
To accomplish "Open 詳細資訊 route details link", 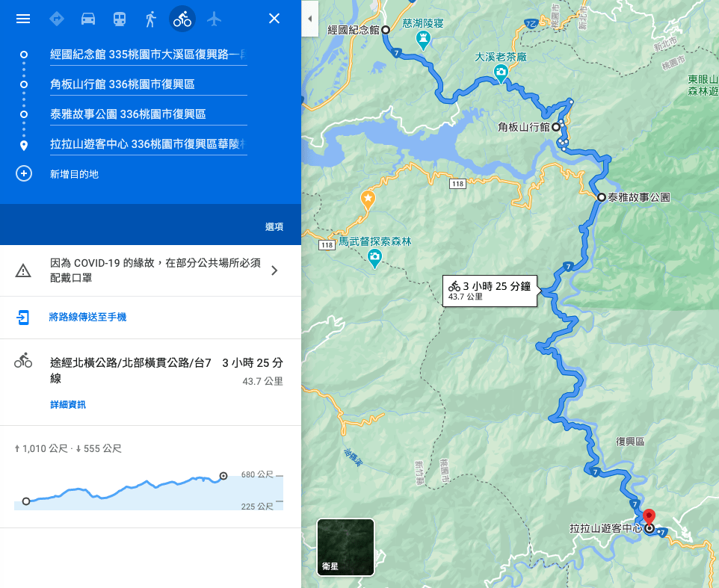I will [x=68, y=405].
